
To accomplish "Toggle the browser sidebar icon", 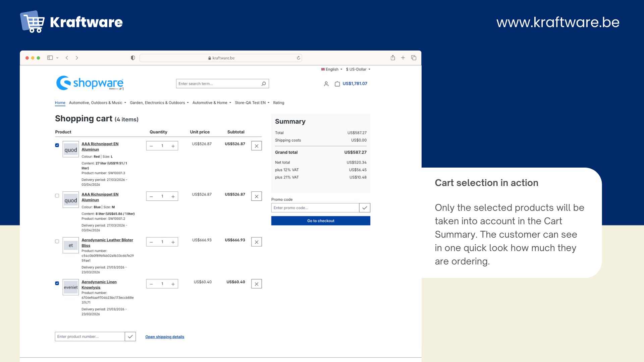I will 50,58.
